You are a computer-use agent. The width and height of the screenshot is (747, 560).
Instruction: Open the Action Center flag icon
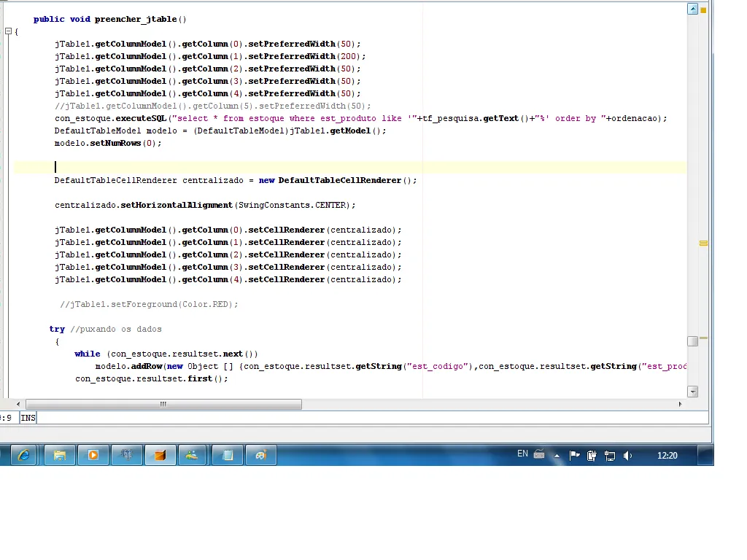pyautogui.click(x=575, y=456)
